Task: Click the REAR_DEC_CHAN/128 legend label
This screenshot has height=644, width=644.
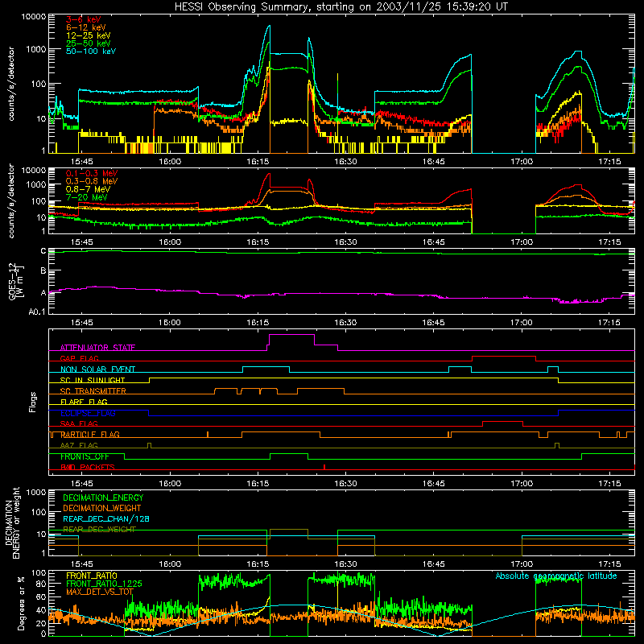Action: coord(106,519)
